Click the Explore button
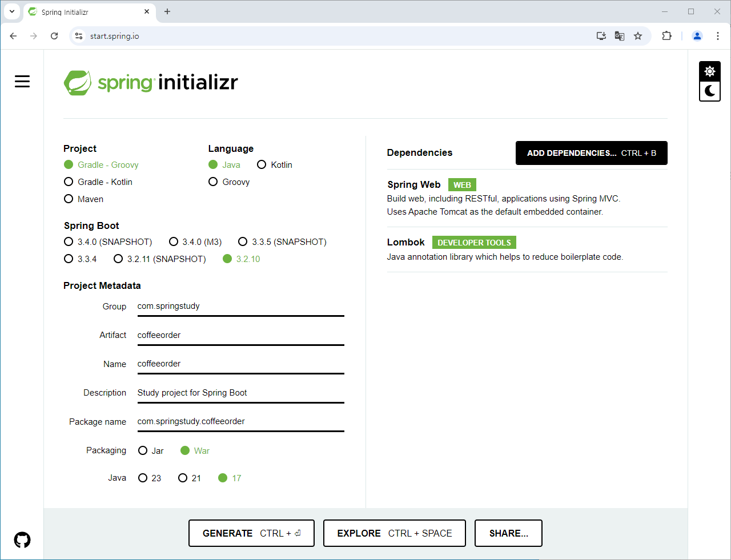731x560 pixels. tap(395, 533)
